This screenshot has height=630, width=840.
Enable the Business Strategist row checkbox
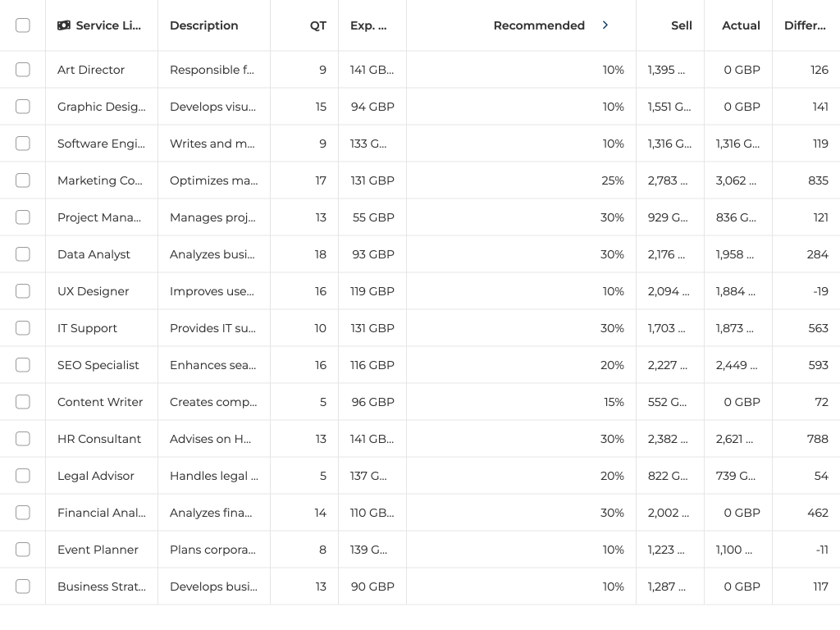pyautogui.click(x=23, y=587)
